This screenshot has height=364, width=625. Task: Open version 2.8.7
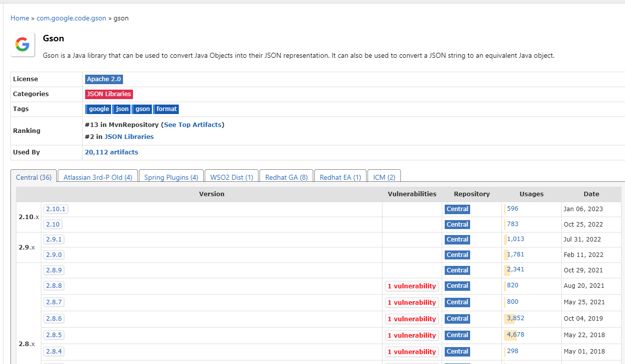(54, 302)
